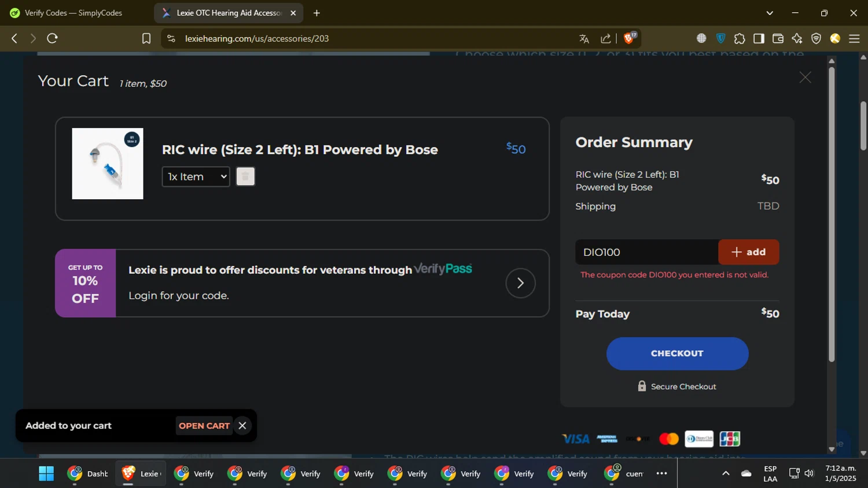Open the blue shield password extension
This screenshot has width=868, height=488.
click(720, 38)
